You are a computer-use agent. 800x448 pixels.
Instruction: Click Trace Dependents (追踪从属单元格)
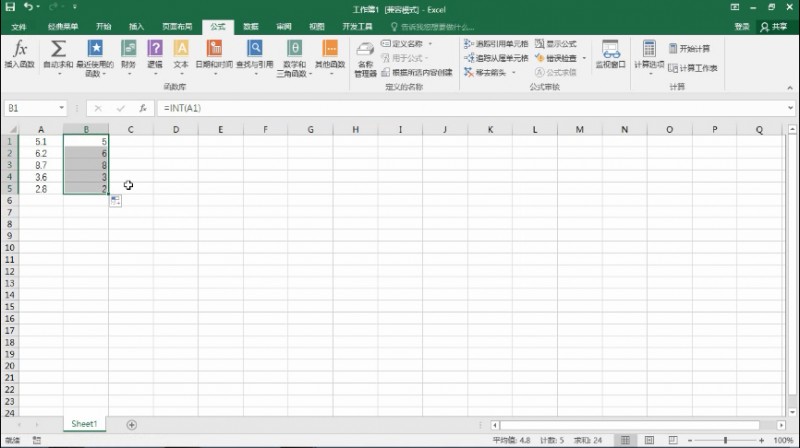(x=496, y=58)
